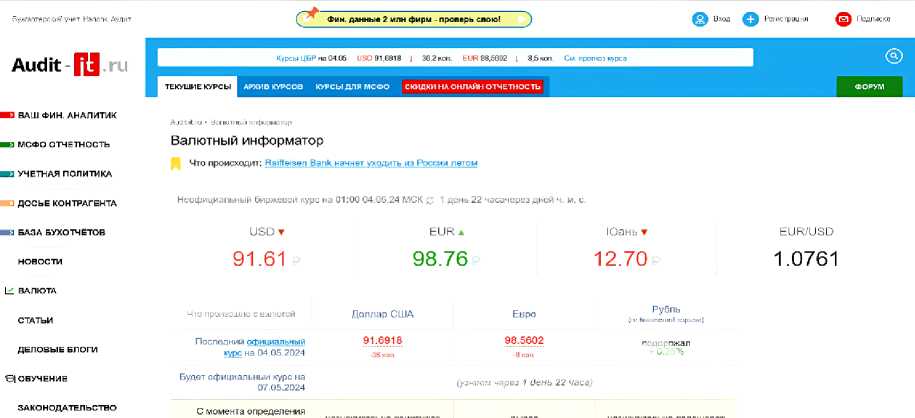915x418 pixels.
Task: Click the pushpin on the yellow banner
Action: [x=313, y=12]
